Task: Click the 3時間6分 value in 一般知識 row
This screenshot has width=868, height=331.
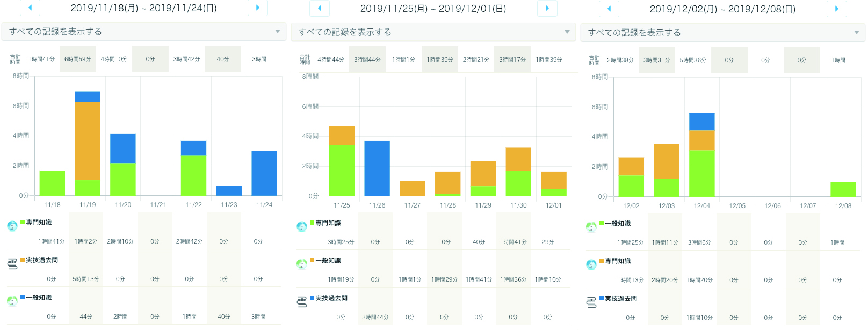Action: 699,242
